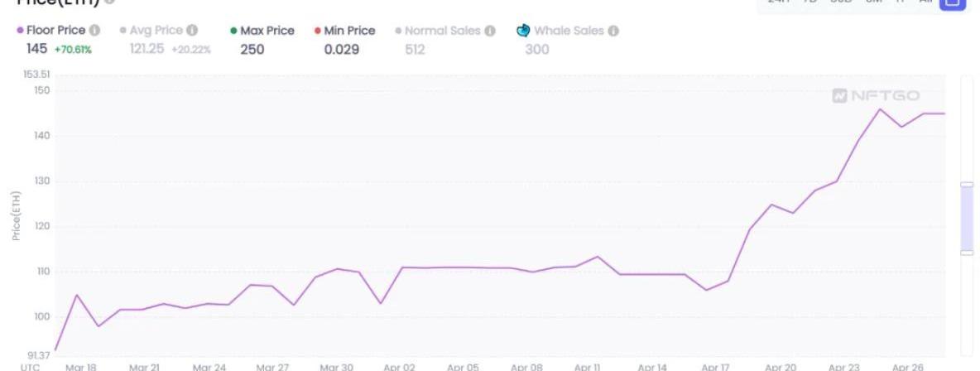980x371 pixels.
Task: Click the info icon beside Price(ETH) title
Action: point(108,2)
